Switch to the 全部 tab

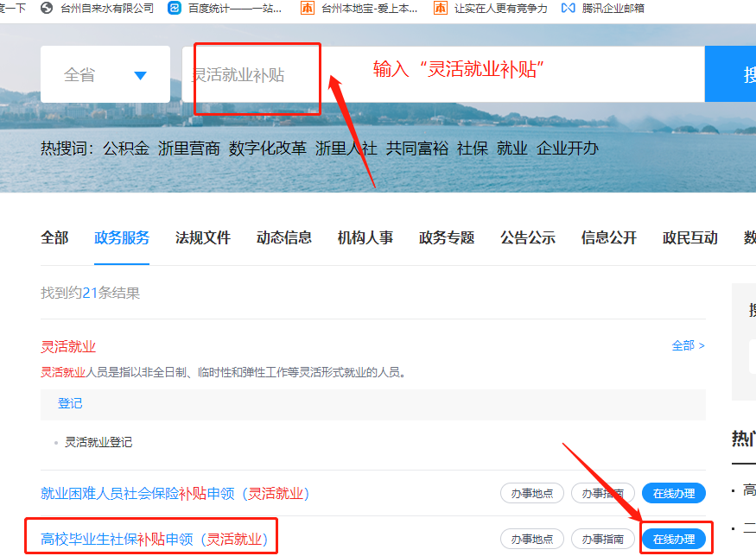(x=54, y=238)
